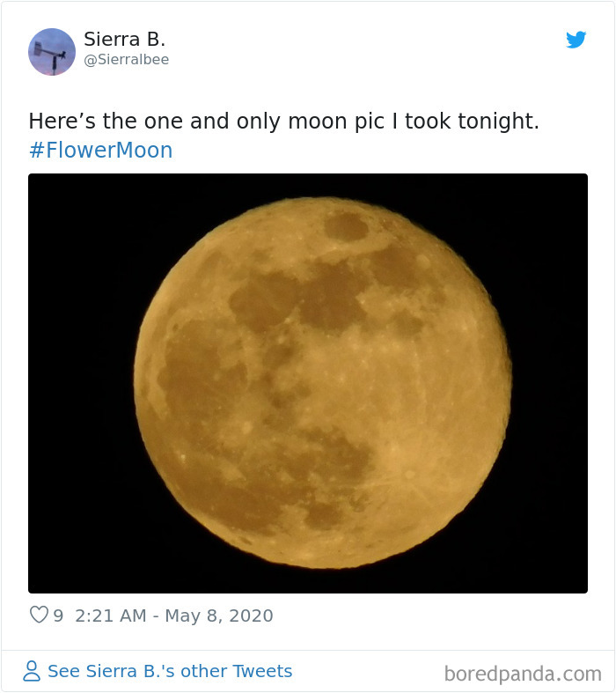Click the weather vane in avatar image
The height and width of the screenshot is (693, 616).
[x=51, y=56]
